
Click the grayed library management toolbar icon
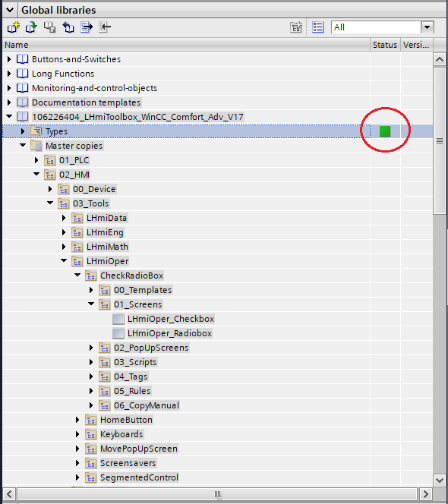296,27
